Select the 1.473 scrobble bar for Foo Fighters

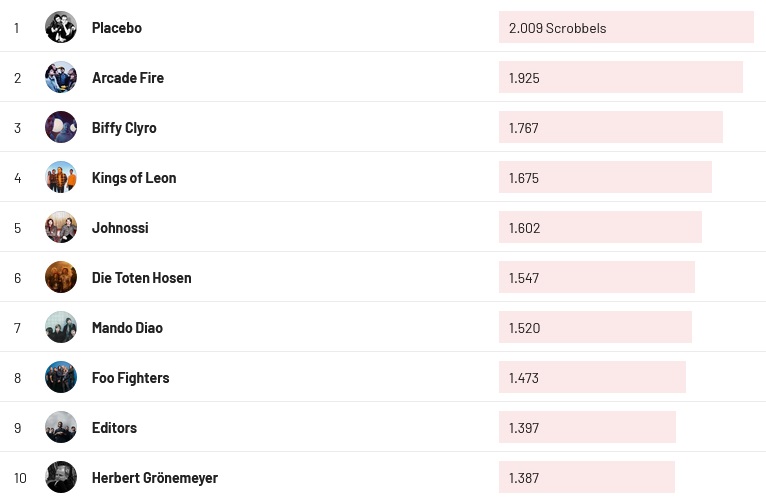pyautogui.click(x=592, y=378)
